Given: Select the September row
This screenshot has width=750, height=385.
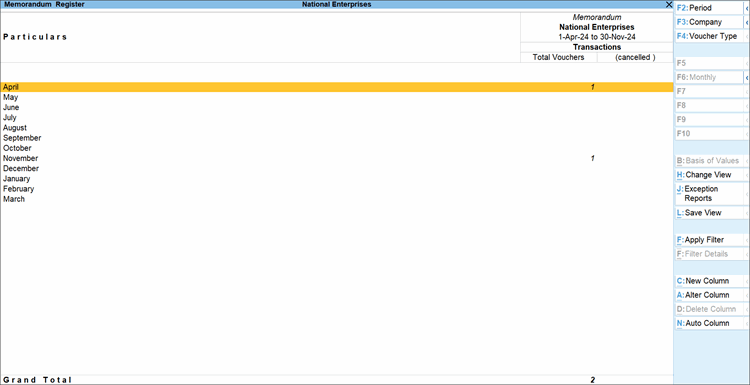Looking at the screenshot, I should click(x=337, y=138).
